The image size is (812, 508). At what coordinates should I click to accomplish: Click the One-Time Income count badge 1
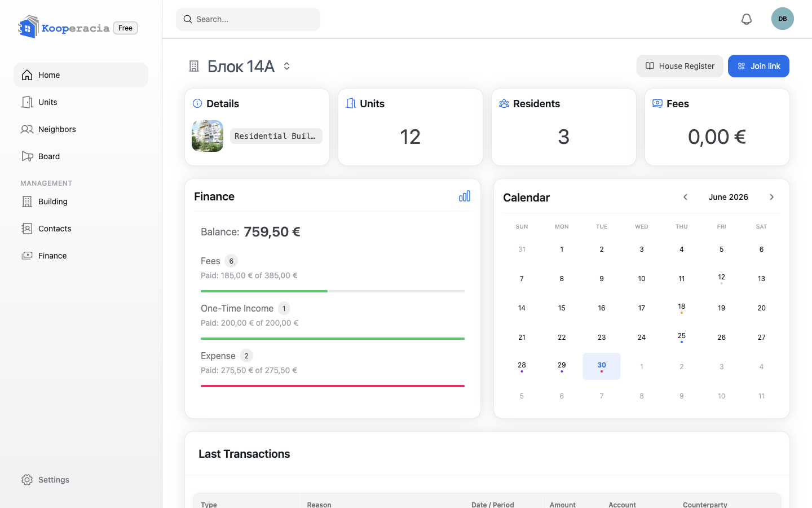284,308
